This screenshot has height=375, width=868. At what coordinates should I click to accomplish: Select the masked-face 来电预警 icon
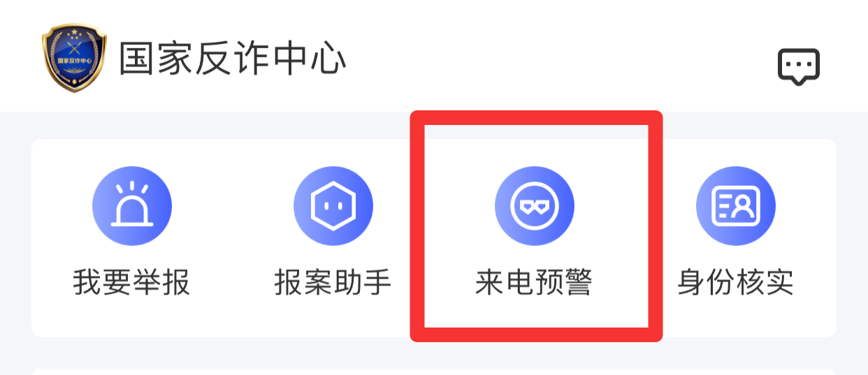pos(535,206)
